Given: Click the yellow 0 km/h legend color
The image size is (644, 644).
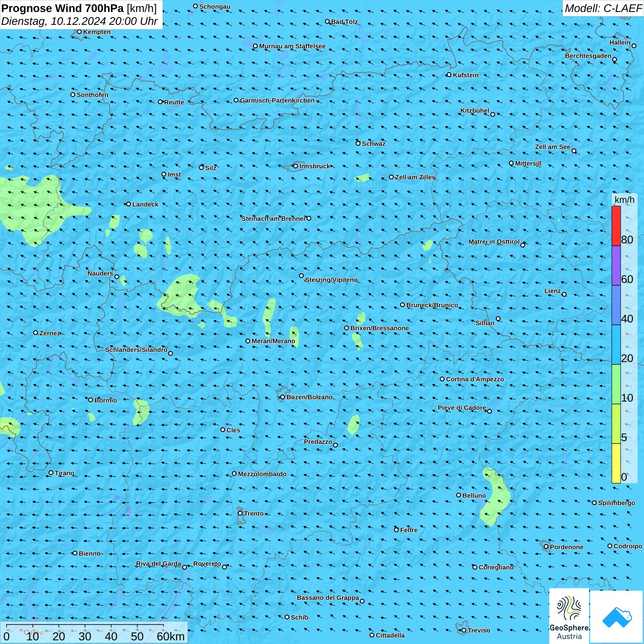Looking at the screenshot, I should pos(616,463).
